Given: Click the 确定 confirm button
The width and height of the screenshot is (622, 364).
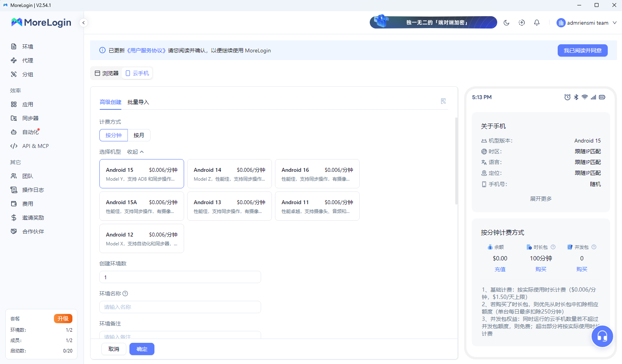Looking at the screenshot, I should click(x=142, y=349).
